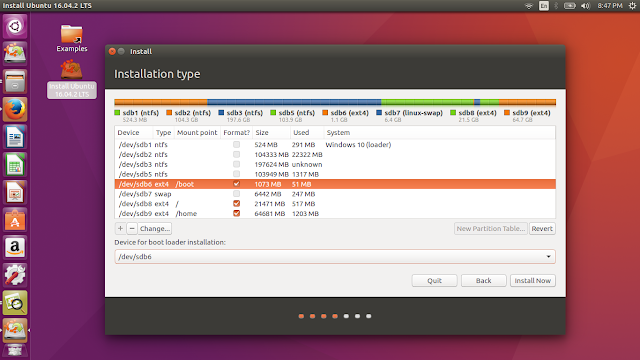The height and width of the screenshot is (360, 640).
Task: Add a new partition with plus button
Action: [x=120, y=229]
